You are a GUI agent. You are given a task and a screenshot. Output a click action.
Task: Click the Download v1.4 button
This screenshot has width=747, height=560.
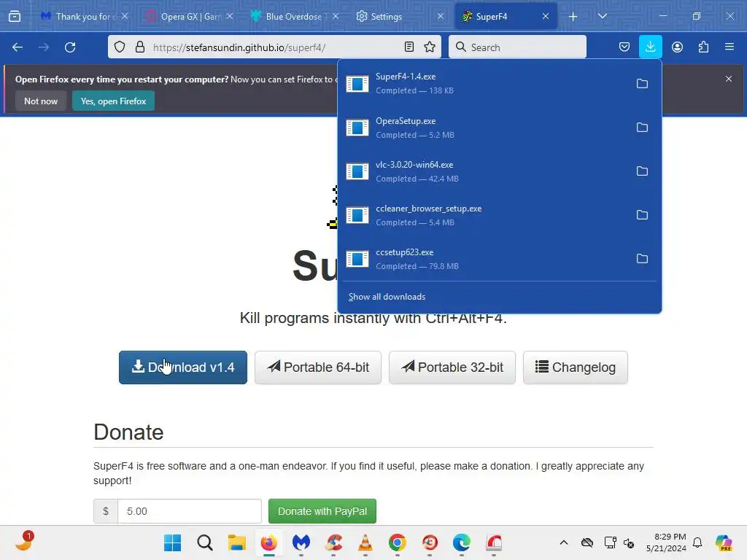(183, 367)
